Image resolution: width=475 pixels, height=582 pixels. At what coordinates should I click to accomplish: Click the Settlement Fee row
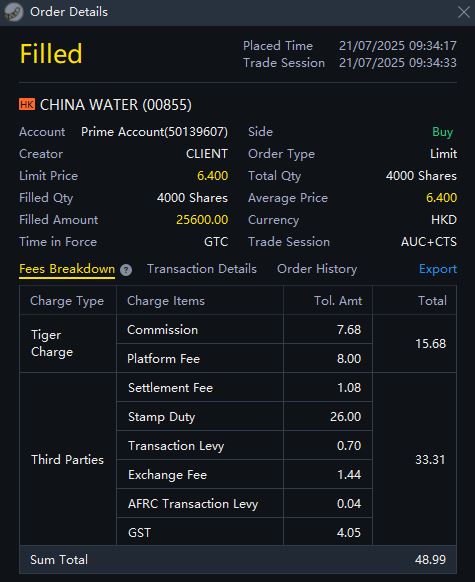coord(244,388)
